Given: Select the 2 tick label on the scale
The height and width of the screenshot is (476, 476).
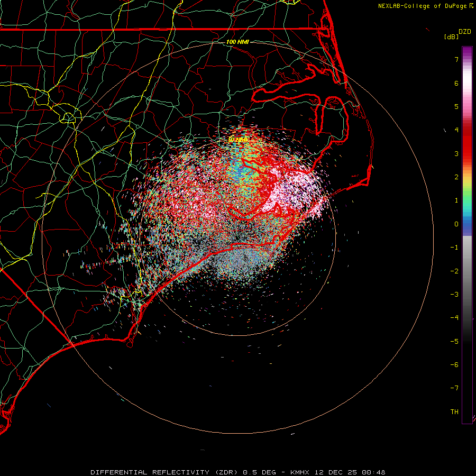Looking at the screenshot, I should coord(456,177).
